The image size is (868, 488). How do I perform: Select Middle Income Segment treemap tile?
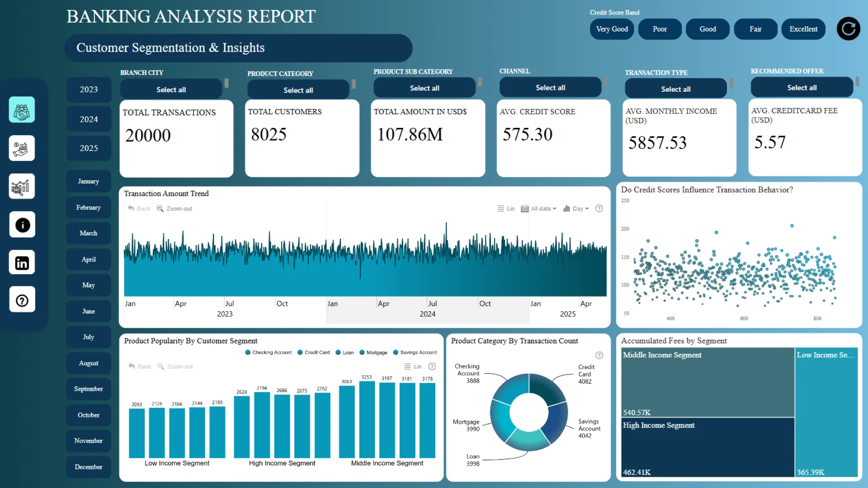coord(708,382)
